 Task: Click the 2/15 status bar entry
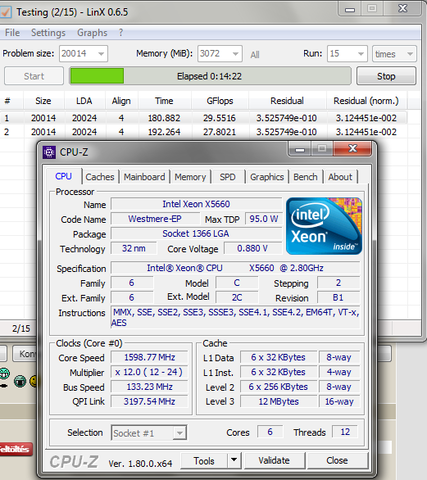(21, 329)
